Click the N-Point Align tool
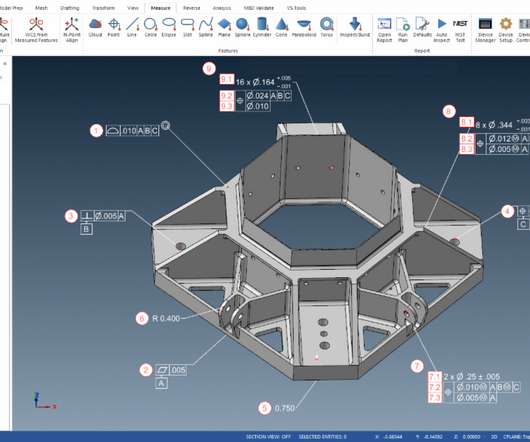The width and height of the screenshot is (530, 442). pyautogui.click(x=72, y=30)
